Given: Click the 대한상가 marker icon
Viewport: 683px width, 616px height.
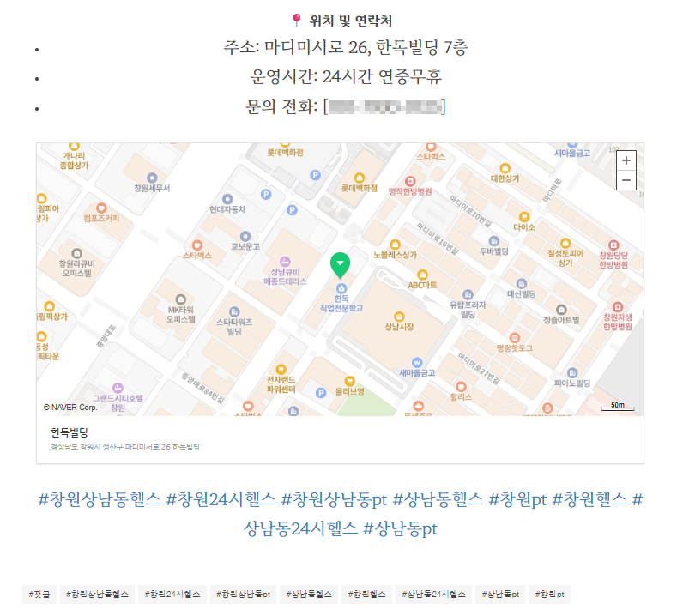Looking at the screenshot, I should (x=505, y=168).
